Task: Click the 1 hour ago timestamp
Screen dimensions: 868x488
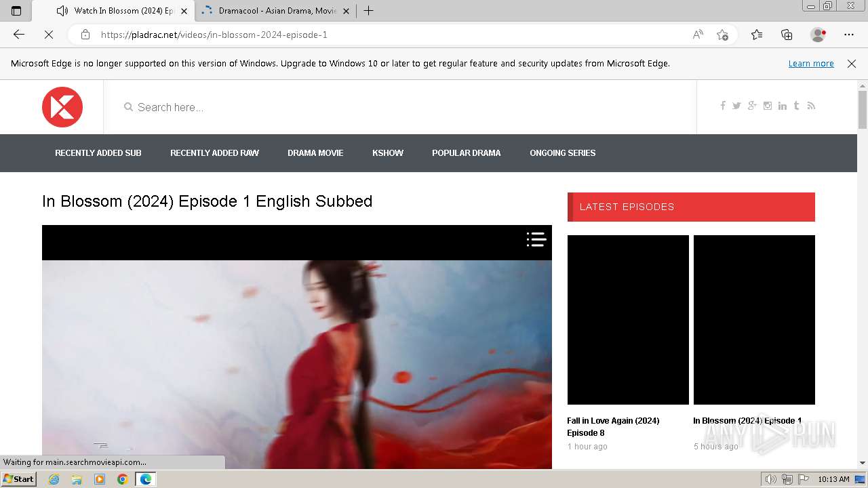Action: pos(587,447)
